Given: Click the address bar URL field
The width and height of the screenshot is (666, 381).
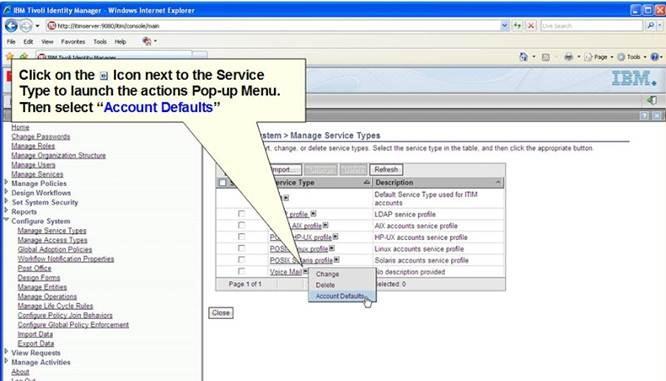Looking at the screenshot, I should (x=272, y=26).
